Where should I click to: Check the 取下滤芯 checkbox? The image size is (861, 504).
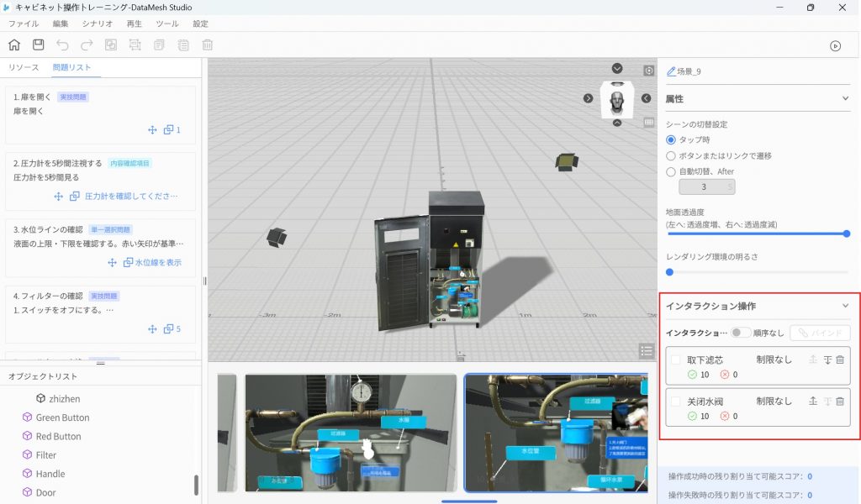[x=676, y=360]
